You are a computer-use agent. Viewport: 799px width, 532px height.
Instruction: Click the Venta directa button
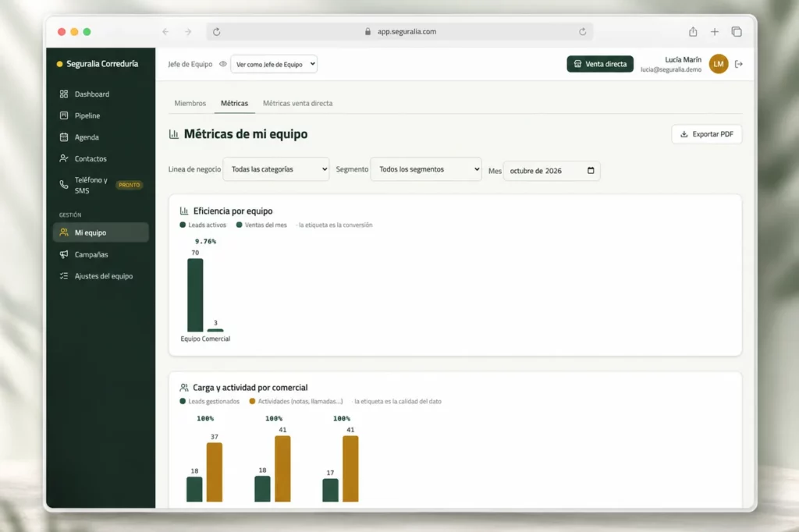point(600,64)
